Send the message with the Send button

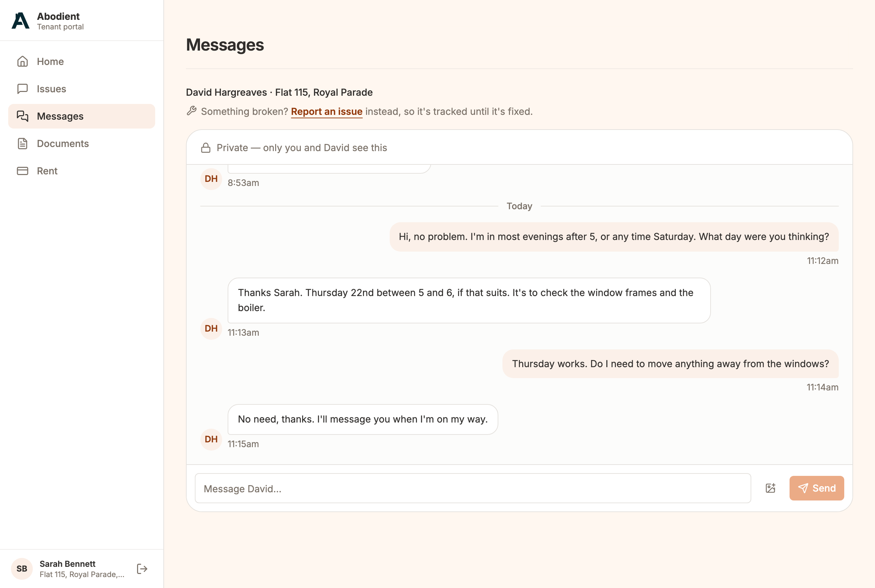pyautogui.click(x=817, y=488)
